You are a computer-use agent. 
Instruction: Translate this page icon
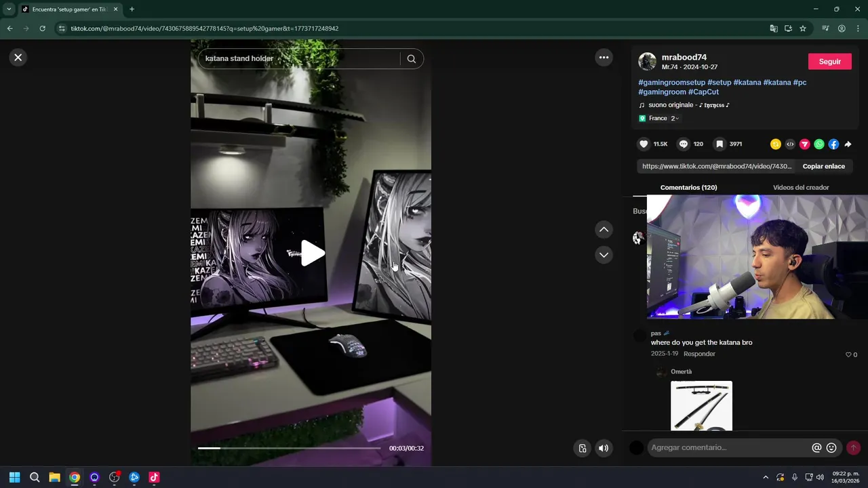click(x=774, y=28)
